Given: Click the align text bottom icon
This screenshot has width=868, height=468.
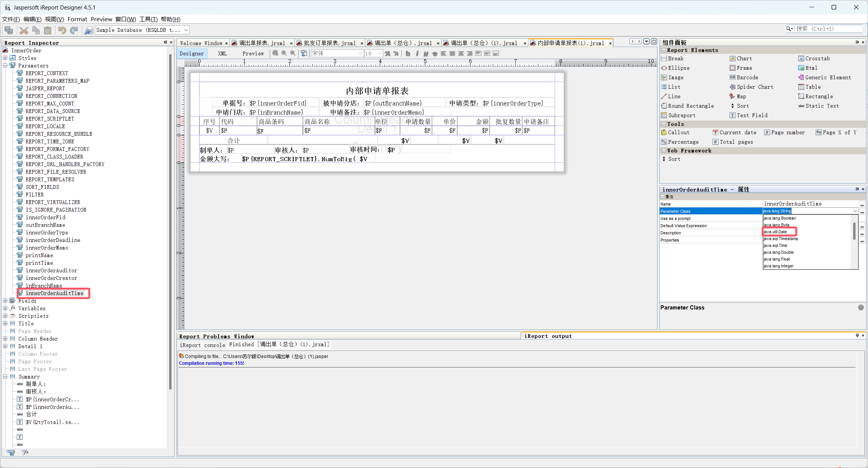Looking at the screenshot, I should 496,53.
